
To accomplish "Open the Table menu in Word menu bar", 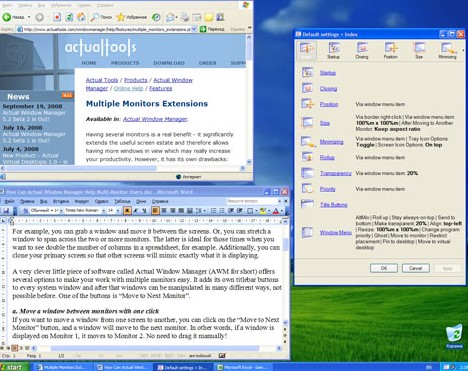I will 122,201.
